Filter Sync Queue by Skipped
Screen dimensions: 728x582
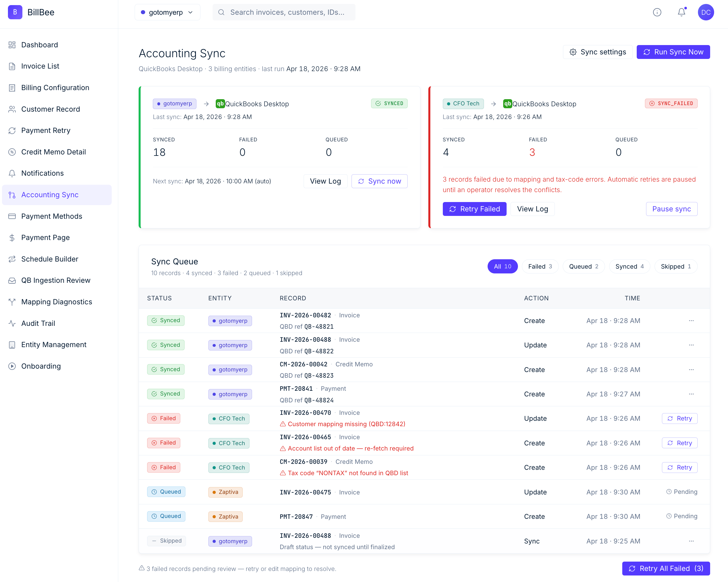point(676,266)
